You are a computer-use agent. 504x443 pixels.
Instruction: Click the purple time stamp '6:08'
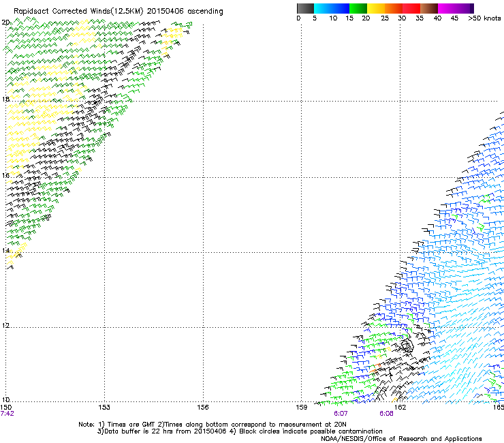coord(386,414)
